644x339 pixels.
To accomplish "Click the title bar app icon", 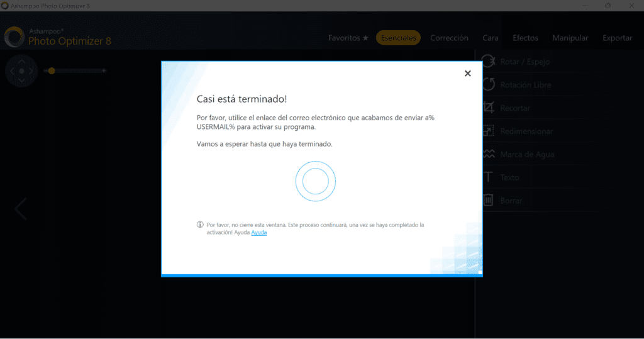I will coord(5,6).
